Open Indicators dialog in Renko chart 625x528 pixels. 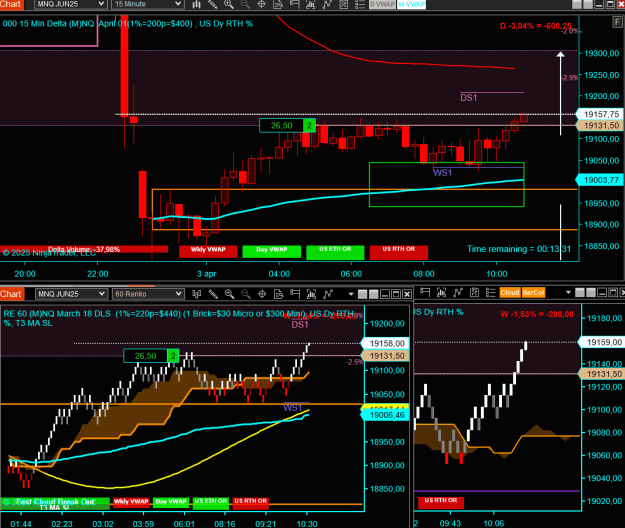pos(311,294)
